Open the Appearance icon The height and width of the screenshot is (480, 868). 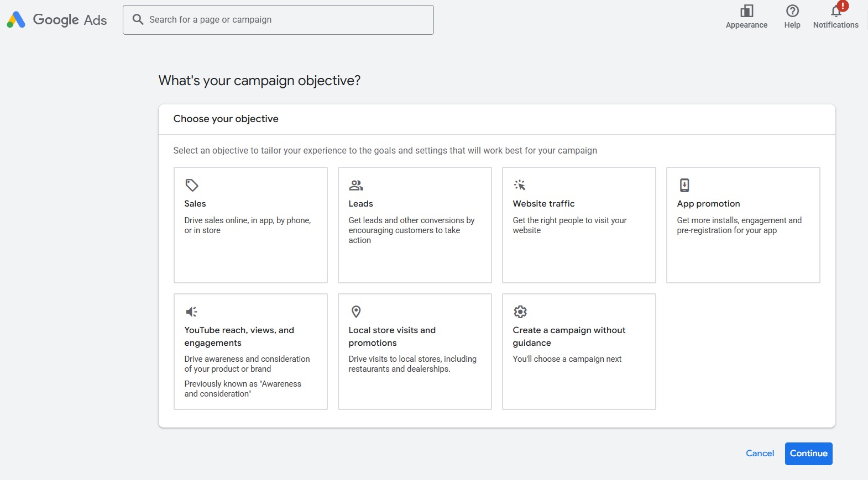click(x=746, y=10)
